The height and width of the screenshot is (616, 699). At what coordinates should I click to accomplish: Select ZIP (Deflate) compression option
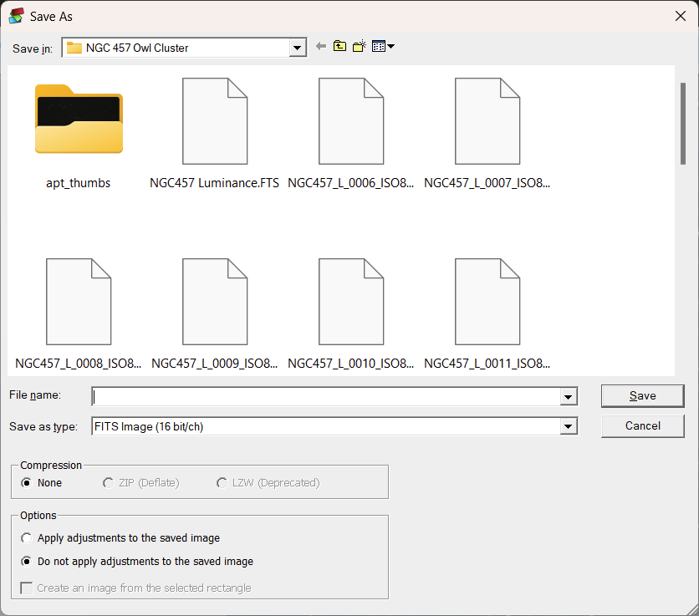(108, 482)
